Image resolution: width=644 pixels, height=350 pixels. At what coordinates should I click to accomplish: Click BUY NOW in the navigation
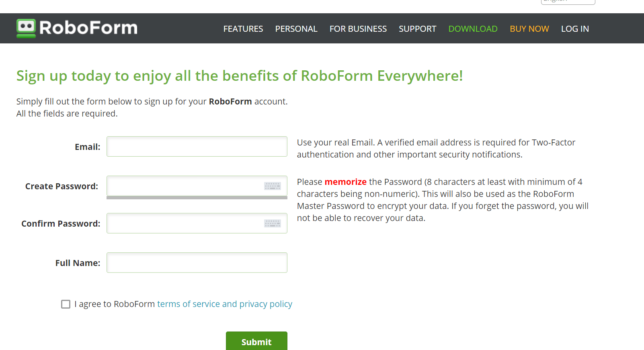[529, 29]
